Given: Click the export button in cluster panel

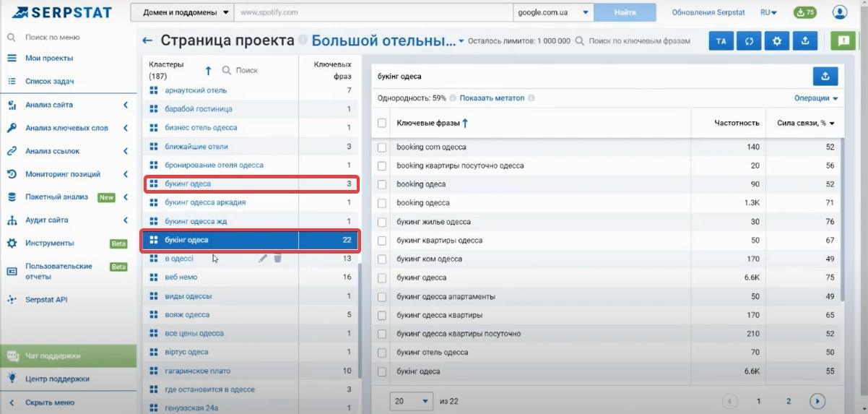Looking at the screenshot, I should pyautogui.click(x=825, y=76).
